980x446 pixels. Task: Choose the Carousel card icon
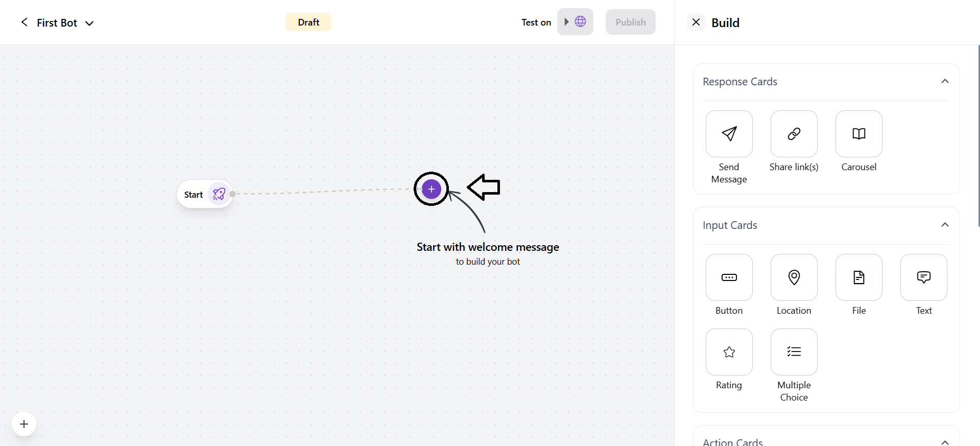(858, 134)
